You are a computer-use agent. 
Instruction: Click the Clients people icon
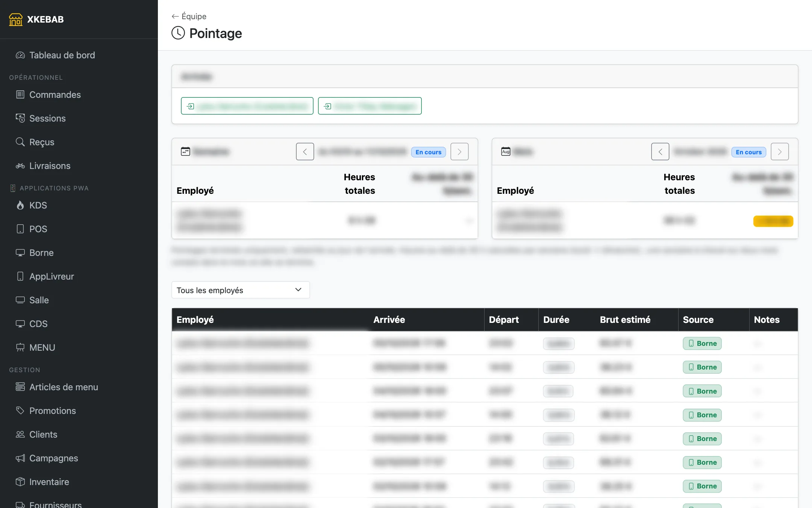(20, 435)
